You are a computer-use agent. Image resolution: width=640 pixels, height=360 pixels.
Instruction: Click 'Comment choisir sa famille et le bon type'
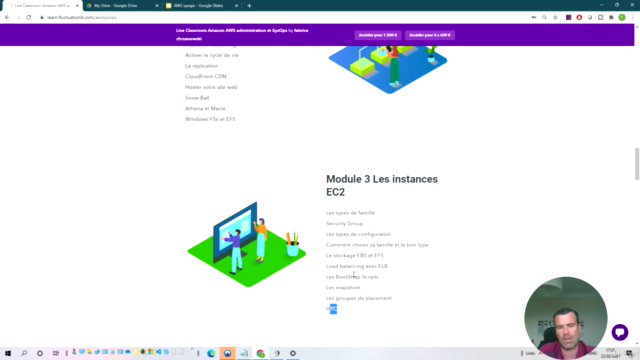pos(377,244)
